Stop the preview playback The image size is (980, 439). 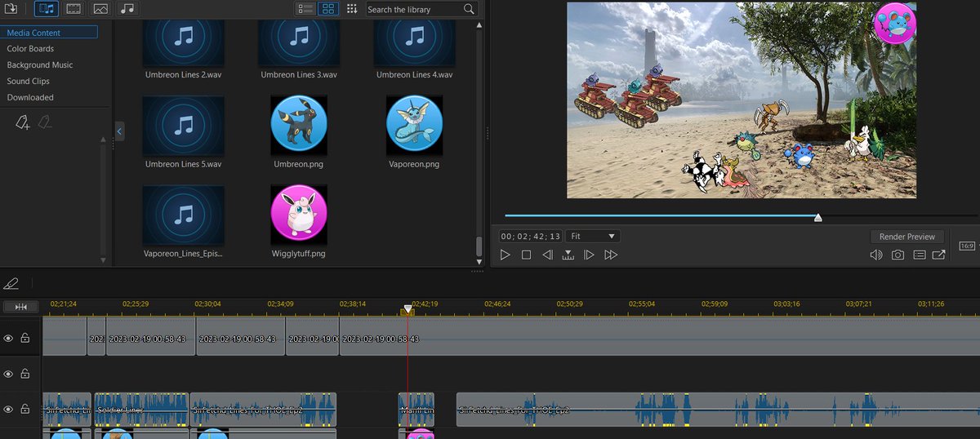pyautogui.click(x=527, y=255)
